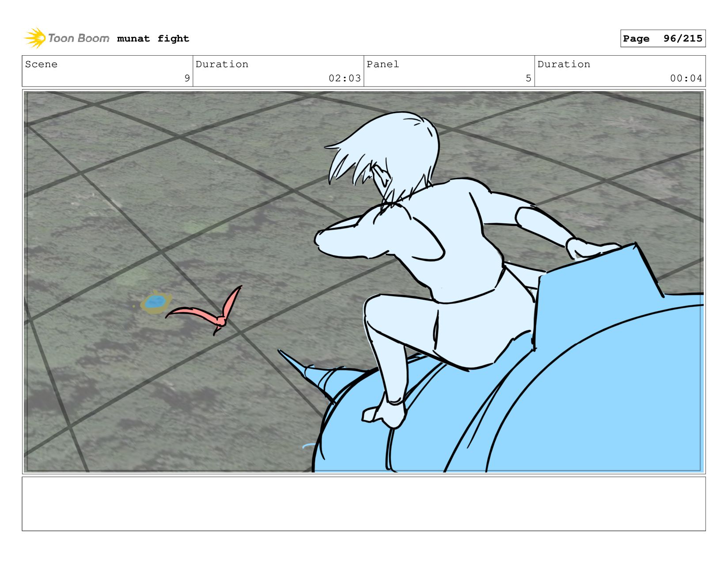The image size is (728, 564).
Task: Select the panel number 5
Action: tap(528, 78)
